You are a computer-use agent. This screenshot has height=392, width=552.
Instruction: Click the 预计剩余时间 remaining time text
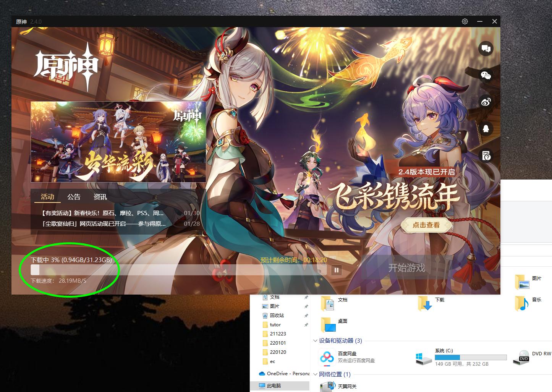[294, 260]
